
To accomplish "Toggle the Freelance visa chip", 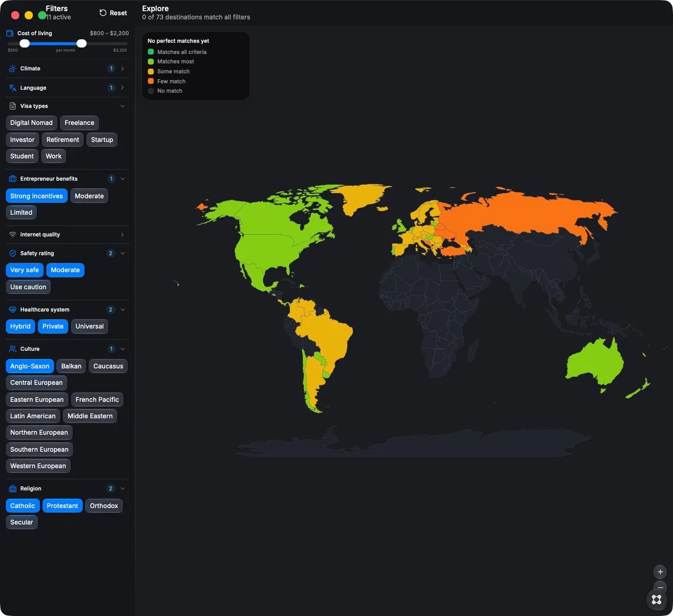I will coord(79,123).
